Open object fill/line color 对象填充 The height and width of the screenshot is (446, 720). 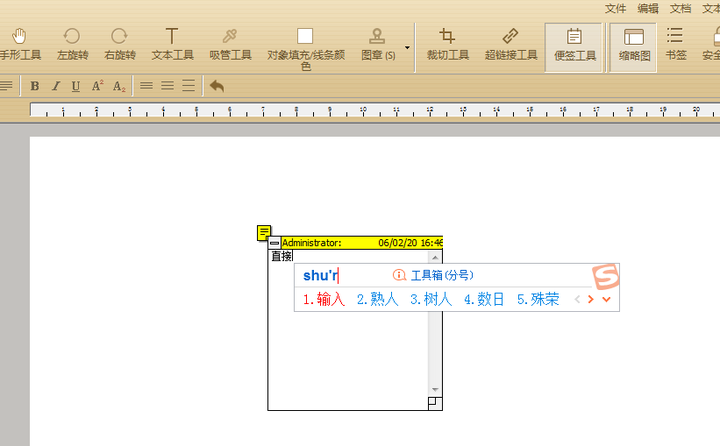click(x=306, y=48)
